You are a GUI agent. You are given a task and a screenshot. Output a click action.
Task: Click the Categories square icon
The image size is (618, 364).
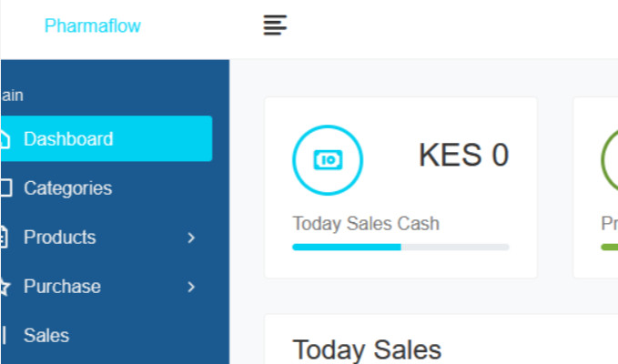pos(5,188)
